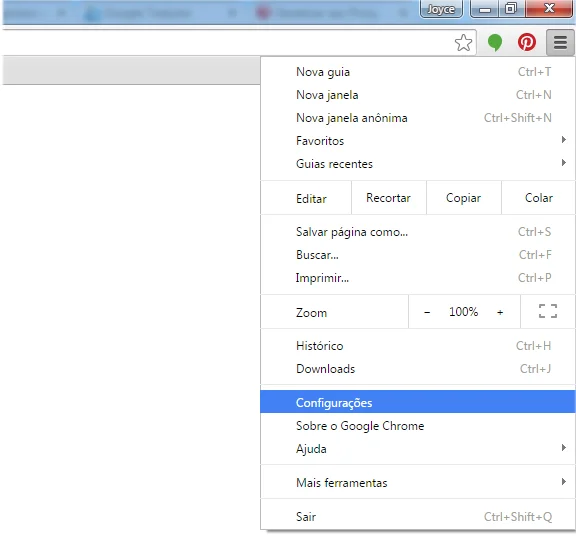Decrease zoom with the minus button
Image resolution: width=576 pixels, height=540 pixels.
coord(427,312)
